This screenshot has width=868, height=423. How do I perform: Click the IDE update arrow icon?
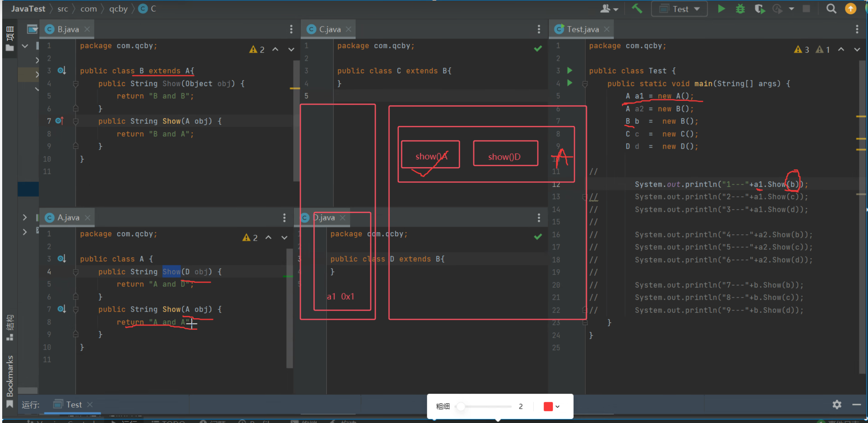click(x=850, y=9)
